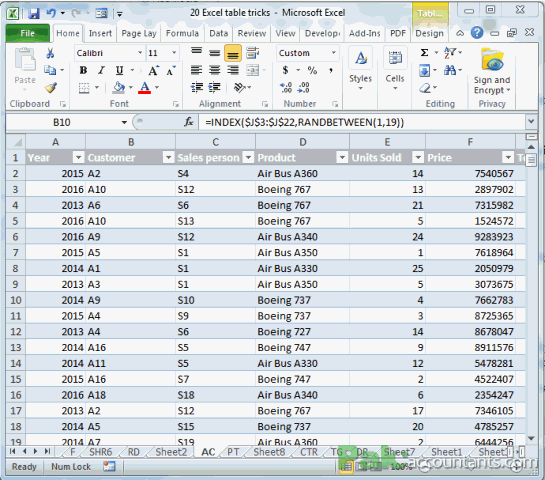The image size is (545, 480).
Task: Click the Comma Style icon
Action: 331,71
